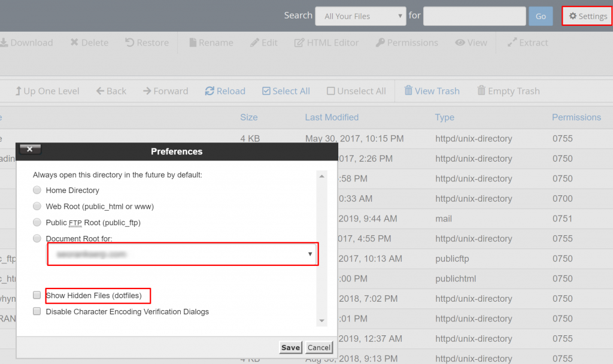Save the Preferences settings
This screenshot has height=364, width=613.
[290, 347]
